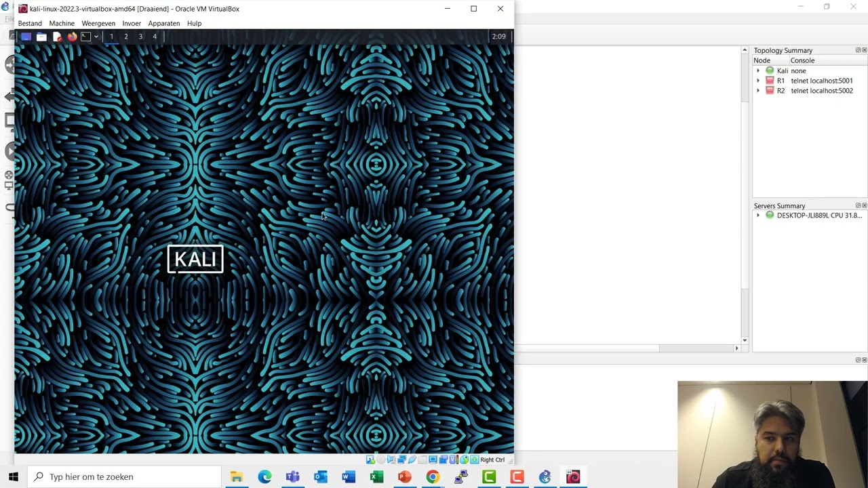
Task: Click the shared folders icon in the VirtualBox status bar
Action: [x=422, y=460]
